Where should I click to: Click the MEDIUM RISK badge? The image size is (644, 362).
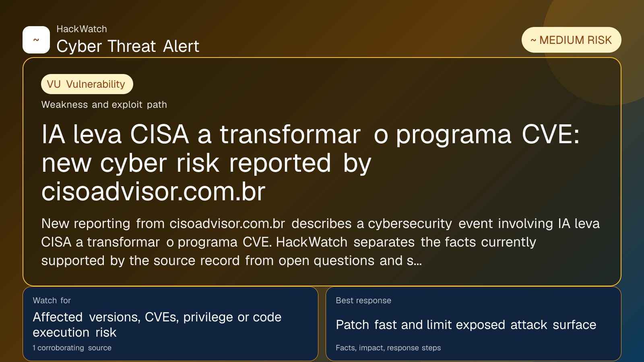pyautogui.click(x=571, y=40)
